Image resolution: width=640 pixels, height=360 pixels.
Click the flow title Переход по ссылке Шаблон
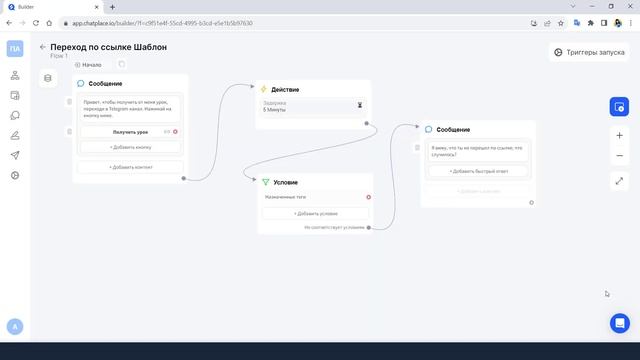(109, 47)
